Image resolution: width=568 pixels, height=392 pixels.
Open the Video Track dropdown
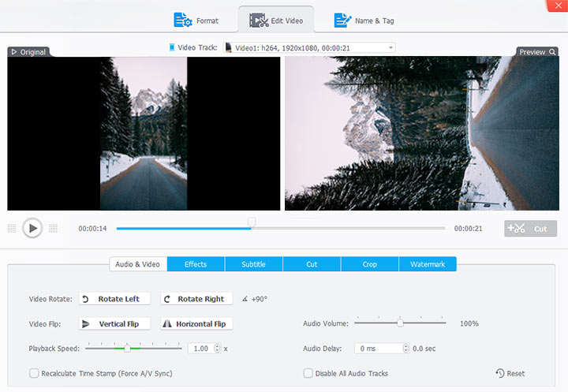tap(309, 48)
